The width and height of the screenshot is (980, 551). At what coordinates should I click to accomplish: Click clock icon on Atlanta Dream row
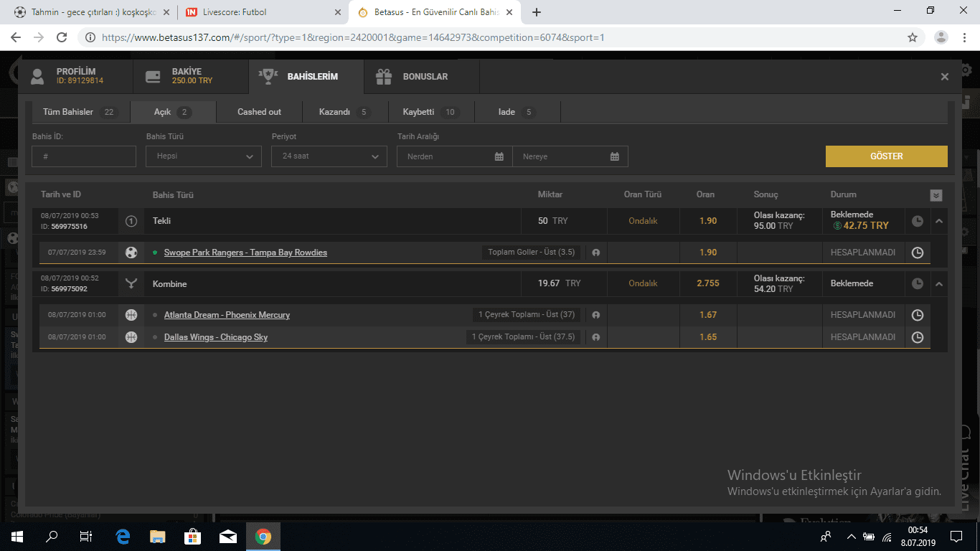(918, 315)
